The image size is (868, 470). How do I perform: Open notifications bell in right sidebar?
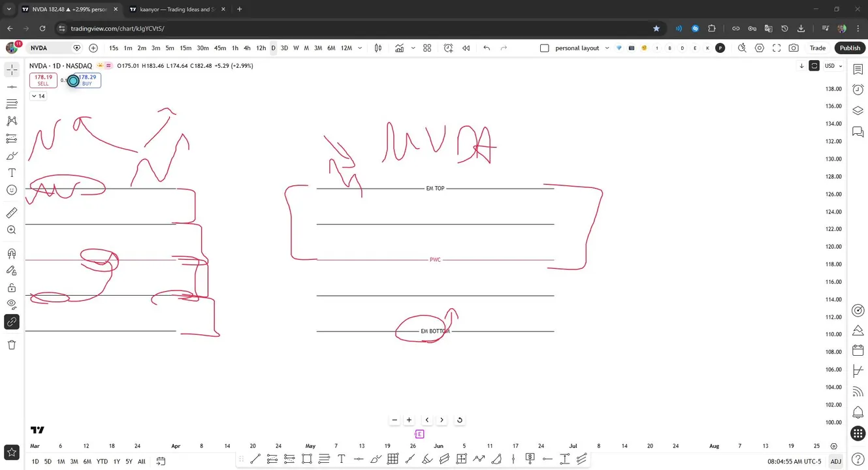click(858, 413)
